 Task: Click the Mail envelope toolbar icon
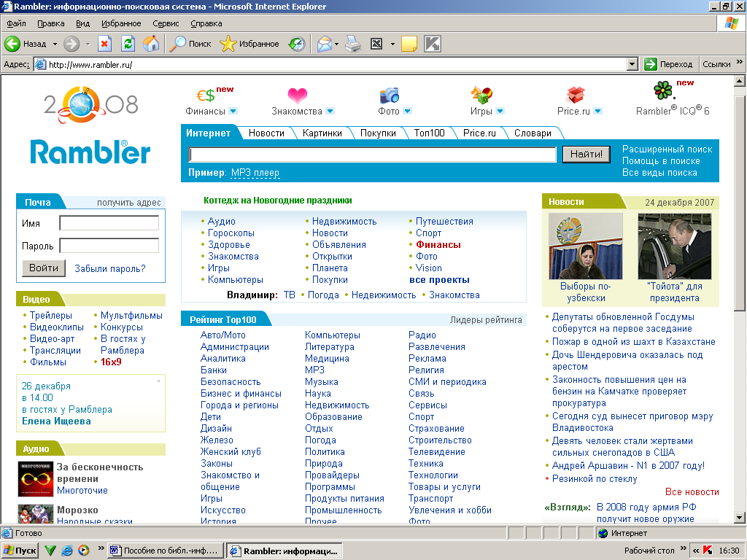pyautogui.click(x=324, y=44)
